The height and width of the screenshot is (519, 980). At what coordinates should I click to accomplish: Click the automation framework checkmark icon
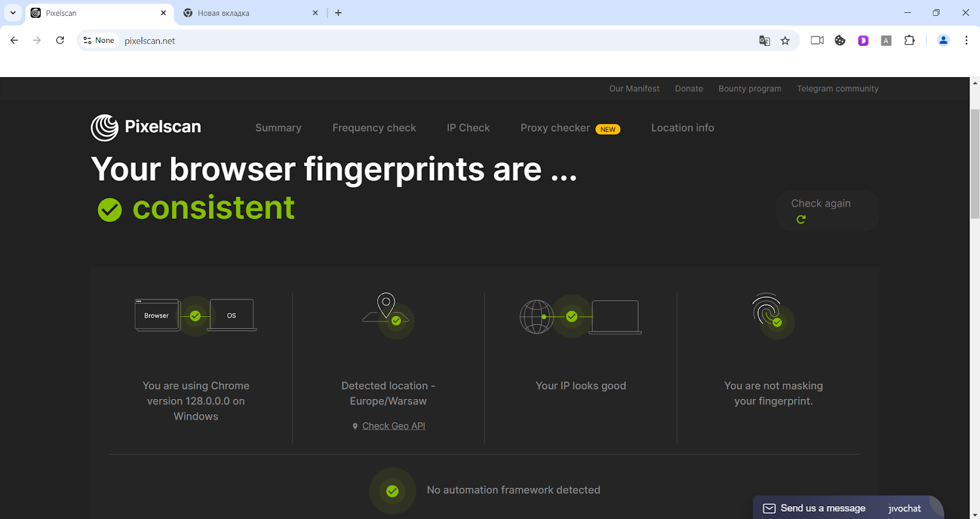click(393, 491)
